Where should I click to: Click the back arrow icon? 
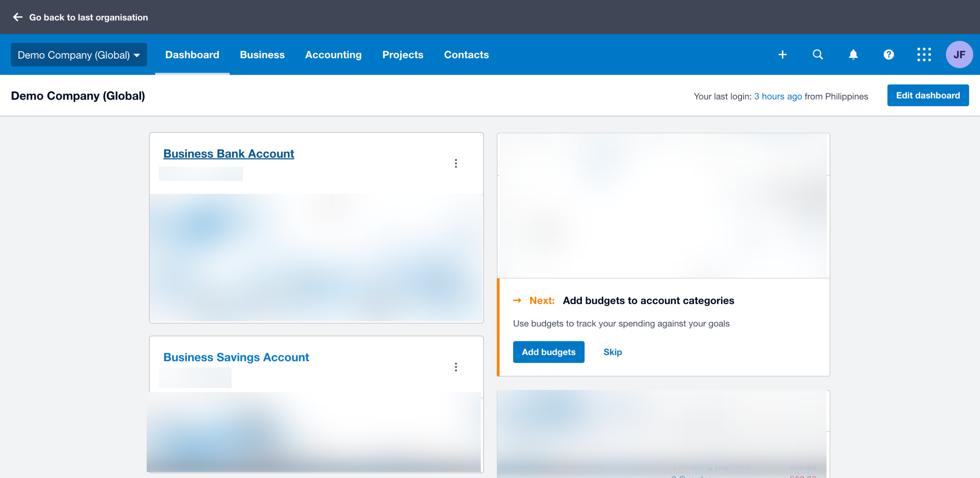(x=18, y=17)
